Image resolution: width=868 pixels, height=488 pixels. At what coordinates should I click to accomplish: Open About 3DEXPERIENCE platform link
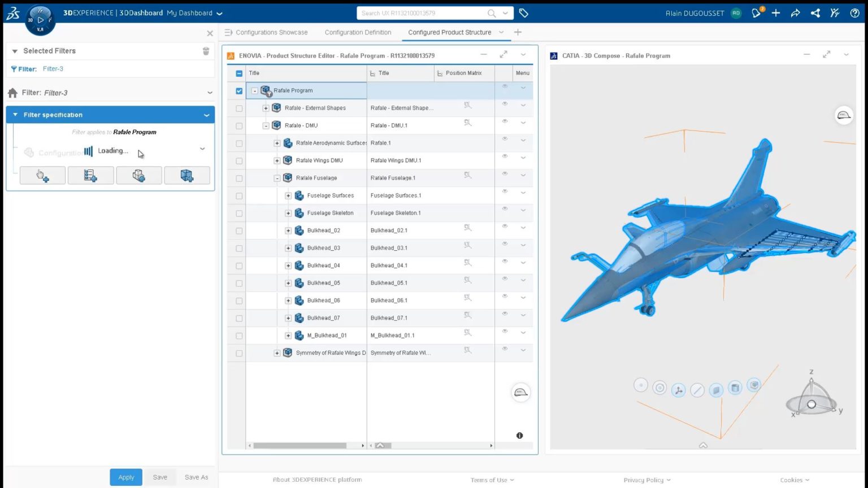point(317,480)
